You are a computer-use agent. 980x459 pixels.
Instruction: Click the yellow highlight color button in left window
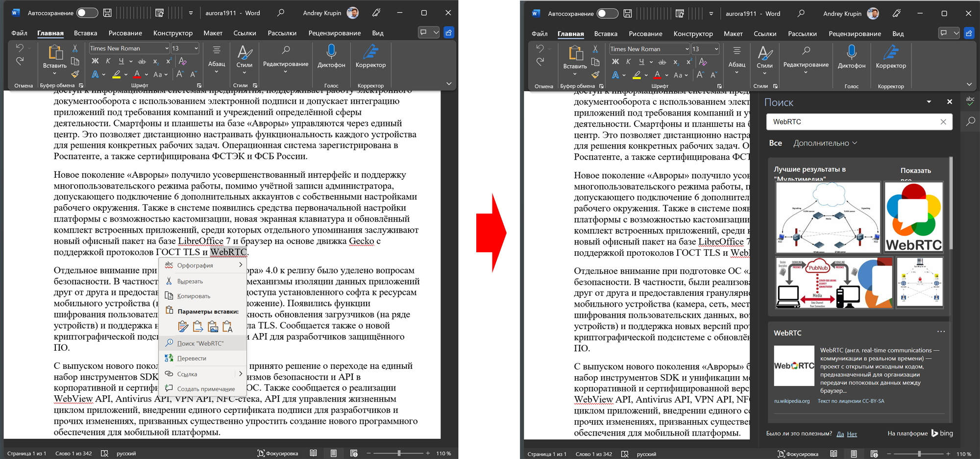[116, 74]
